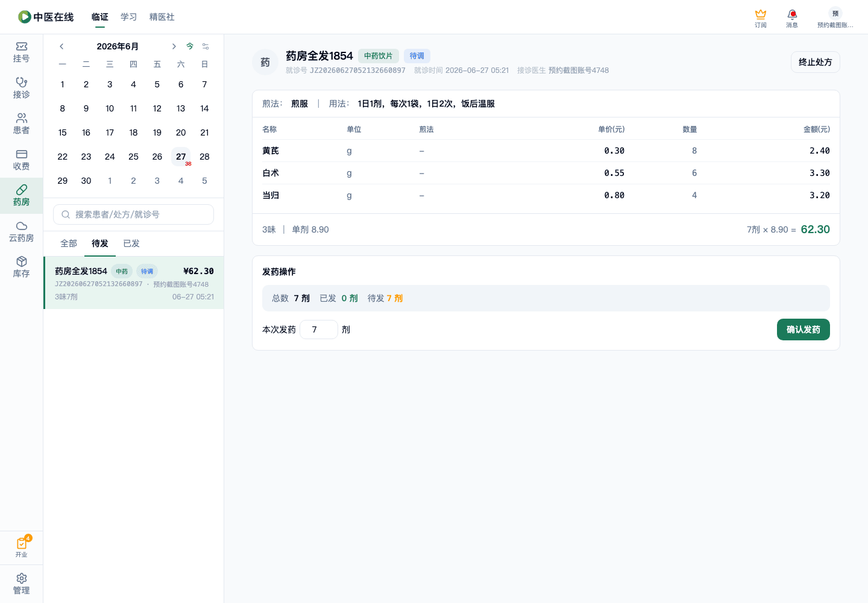Open calendar filter settings icon
The height and width of the screenshot is (603, 868).
click(206, 46)
